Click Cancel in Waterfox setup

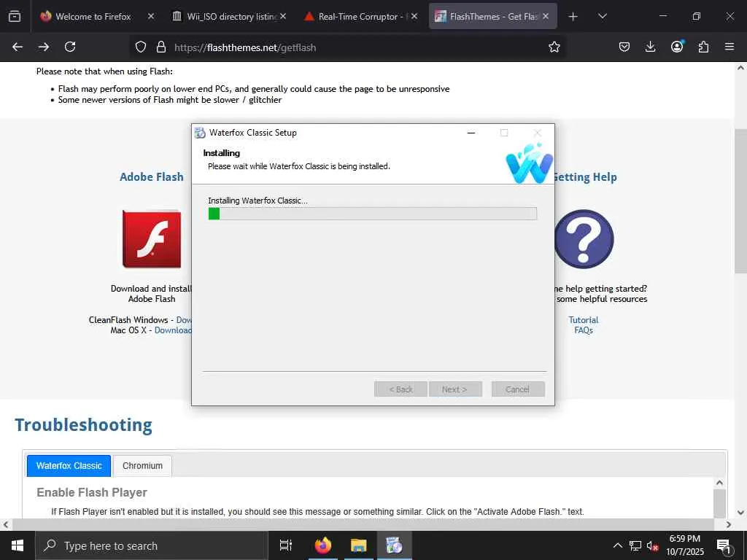click(x=518, y=389)
